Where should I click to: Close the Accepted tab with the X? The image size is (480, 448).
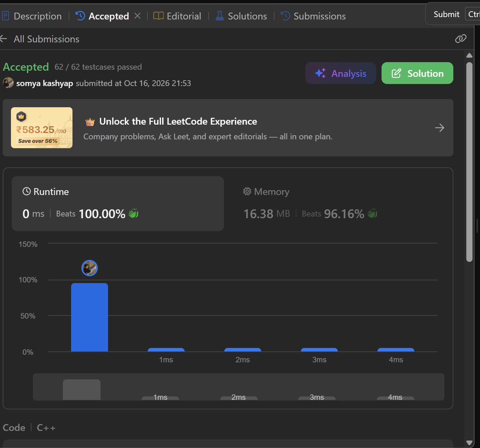click(x=137, y=16)
